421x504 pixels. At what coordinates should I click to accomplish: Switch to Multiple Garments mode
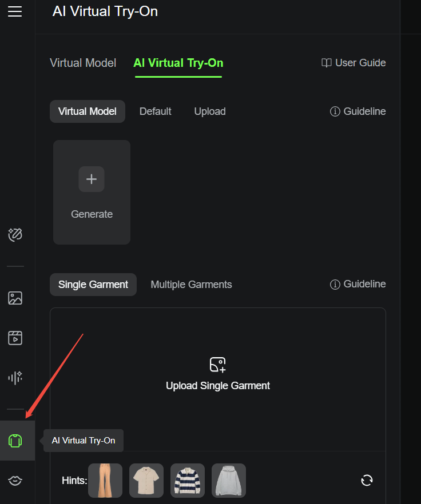pos(191,285)
